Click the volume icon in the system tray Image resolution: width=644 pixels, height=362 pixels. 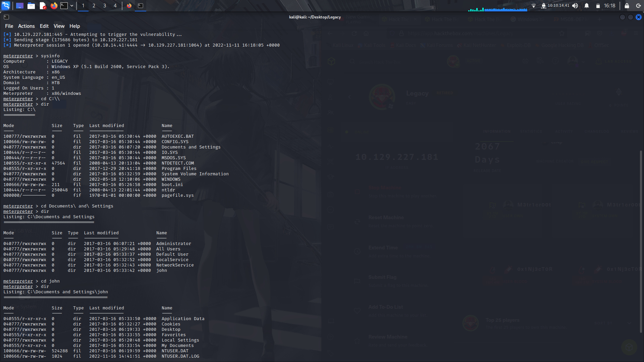tap(575, 6)
